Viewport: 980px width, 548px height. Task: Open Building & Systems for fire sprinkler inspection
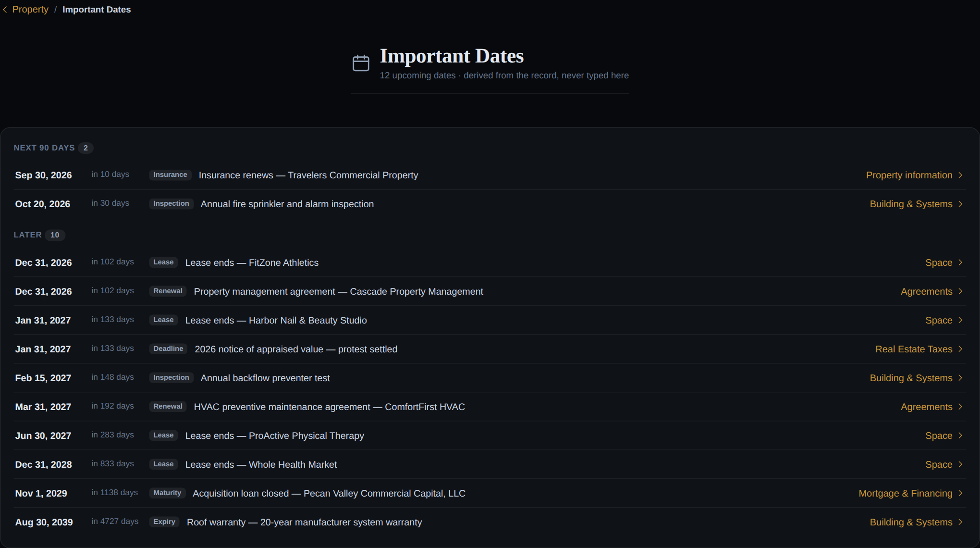(911, 204)
